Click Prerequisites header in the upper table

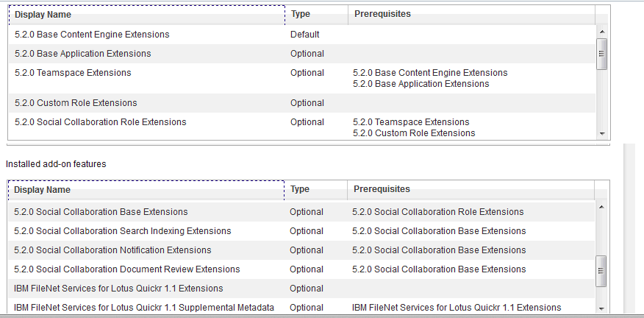(x=471, y=14)
